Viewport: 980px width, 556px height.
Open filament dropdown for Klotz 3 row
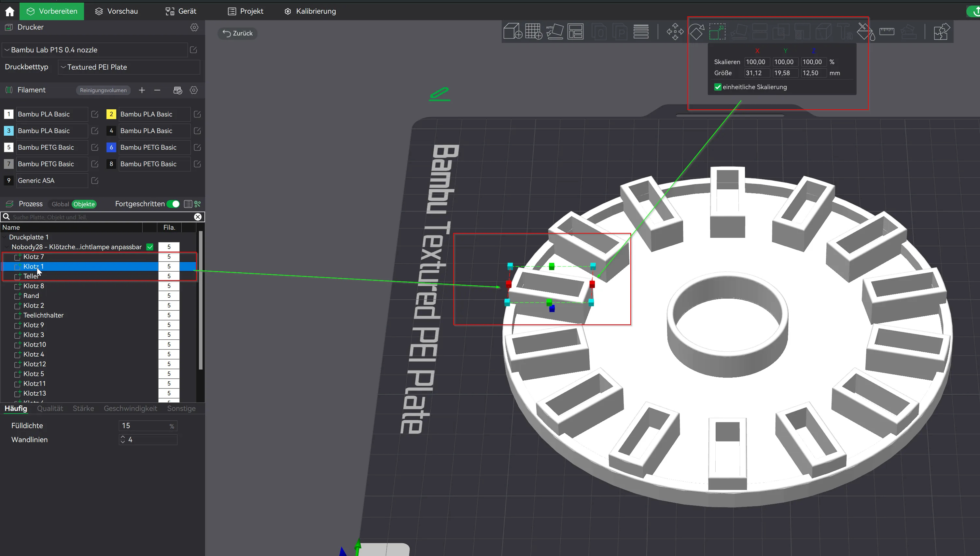[x=169, y=334]
